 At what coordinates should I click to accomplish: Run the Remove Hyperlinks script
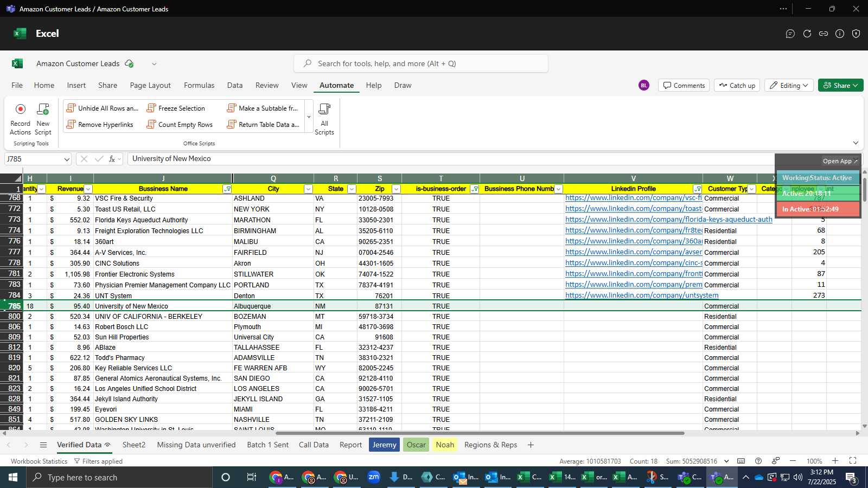point(100,125)
